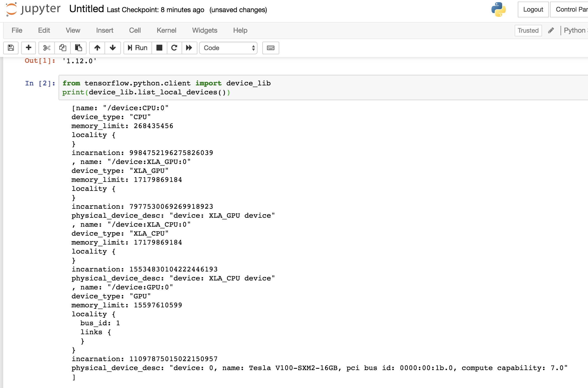Open the Insert menu

[x=105, y=30]
